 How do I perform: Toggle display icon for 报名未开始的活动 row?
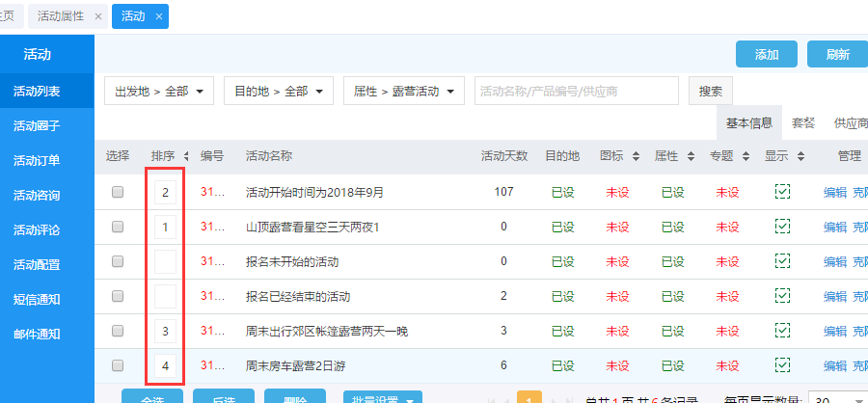[x=782, y=261]
